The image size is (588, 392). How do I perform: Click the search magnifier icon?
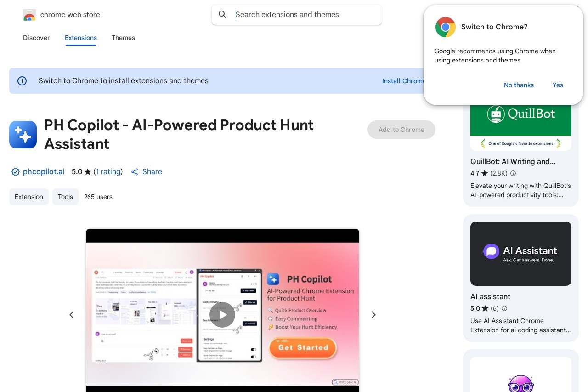pyautogui.click(x=223, y=15)
